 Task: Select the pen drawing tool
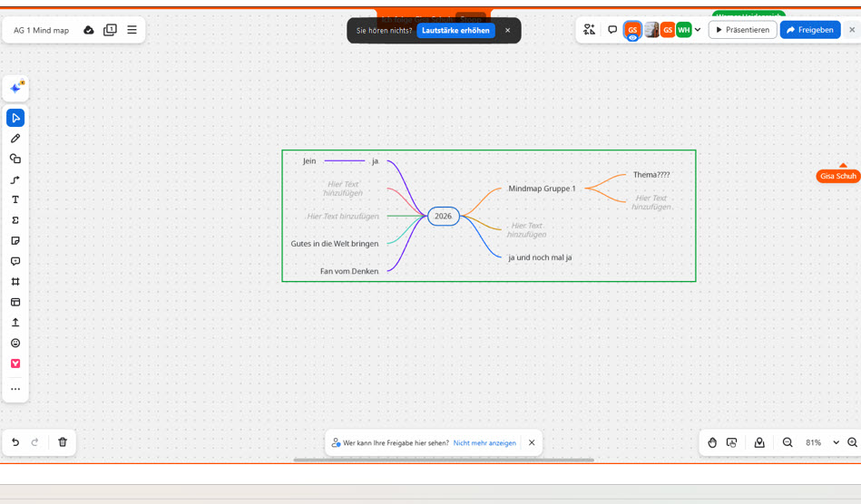click(x=15, y=139)
